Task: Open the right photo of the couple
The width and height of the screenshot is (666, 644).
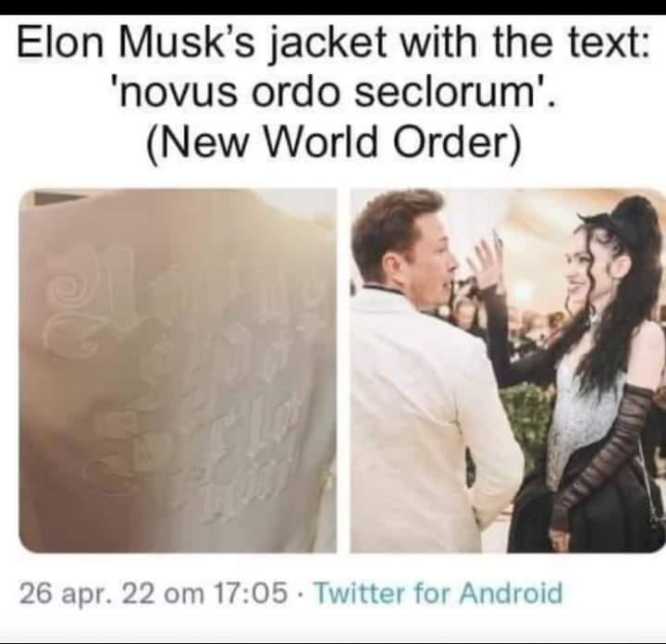Action: coord(508,370)
